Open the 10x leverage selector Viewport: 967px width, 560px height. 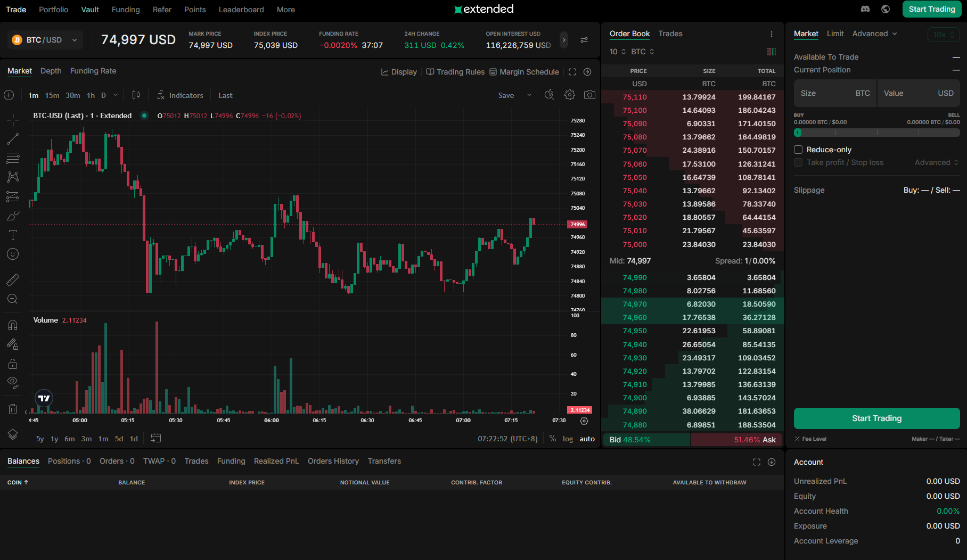[943, 35]
